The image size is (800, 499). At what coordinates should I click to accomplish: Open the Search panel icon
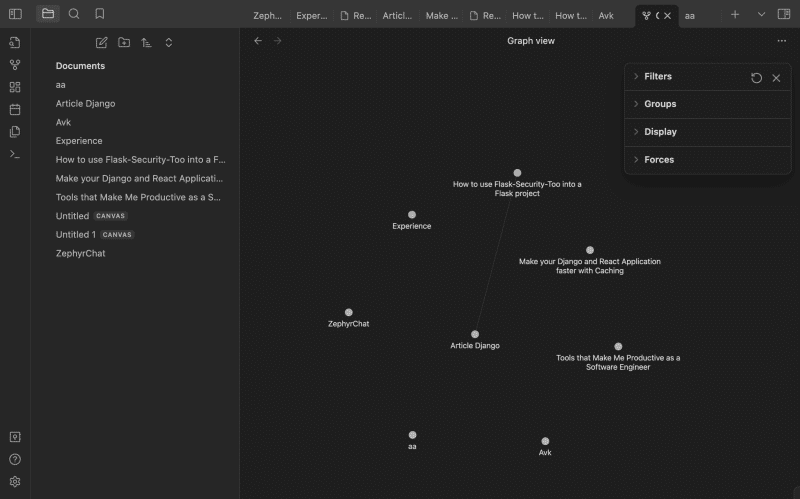click(x=74, y=14)
